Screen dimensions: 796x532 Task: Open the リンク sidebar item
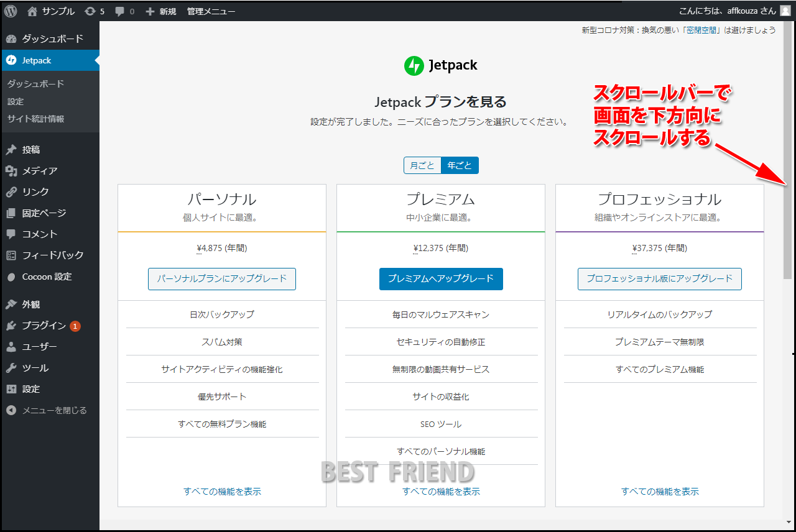click(50, 192)
